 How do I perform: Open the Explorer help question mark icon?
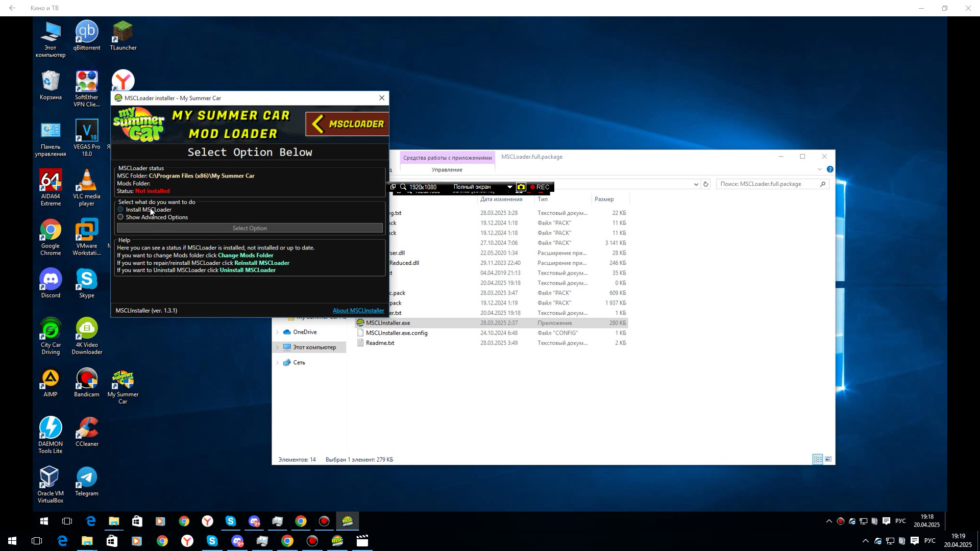click(830, 169)
